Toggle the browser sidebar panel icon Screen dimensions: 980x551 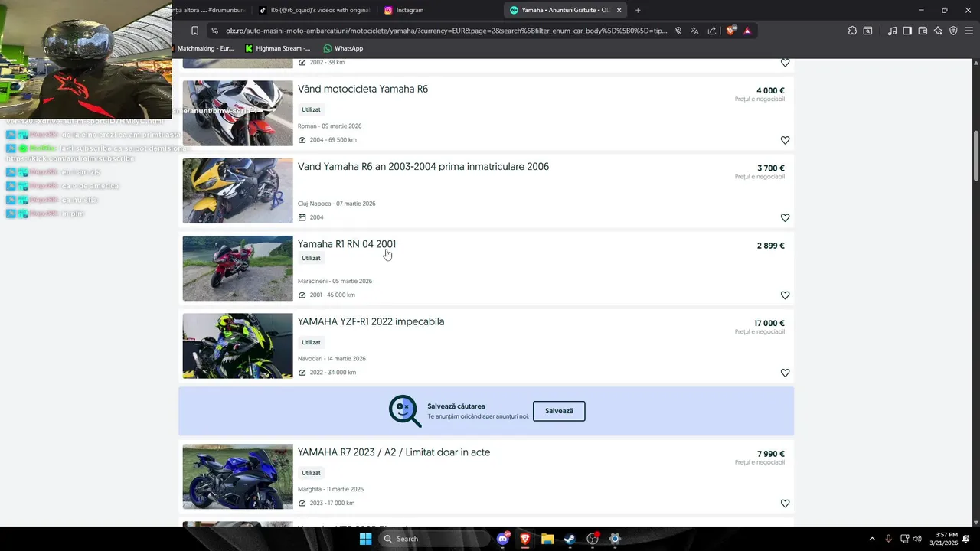click(x=907, y=31)
